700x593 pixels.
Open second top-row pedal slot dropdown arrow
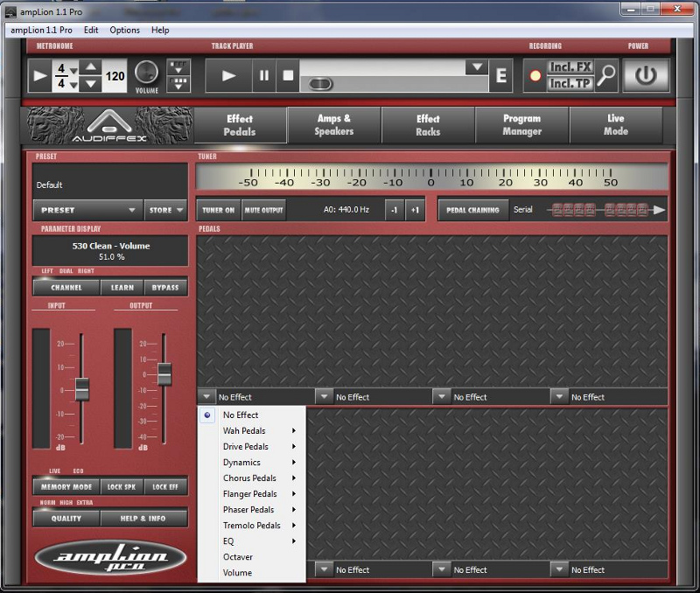click(324, 397)
